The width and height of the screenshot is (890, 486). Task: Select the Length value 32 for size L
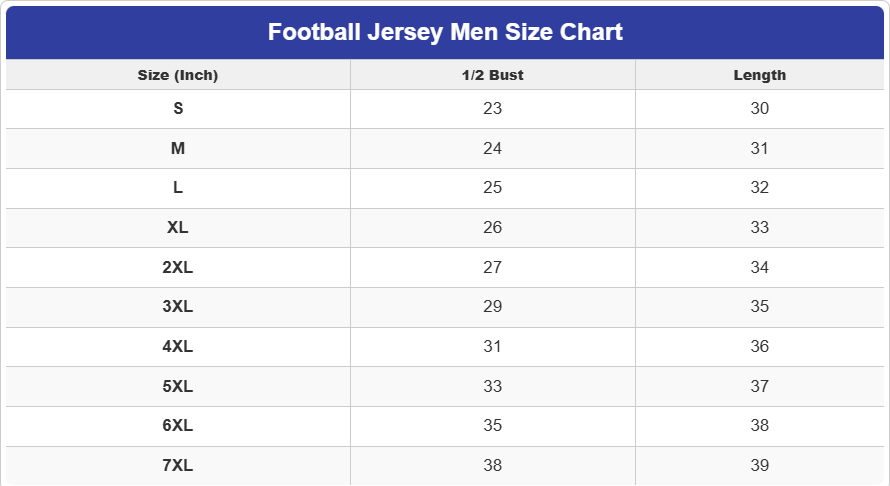point(760,187)
